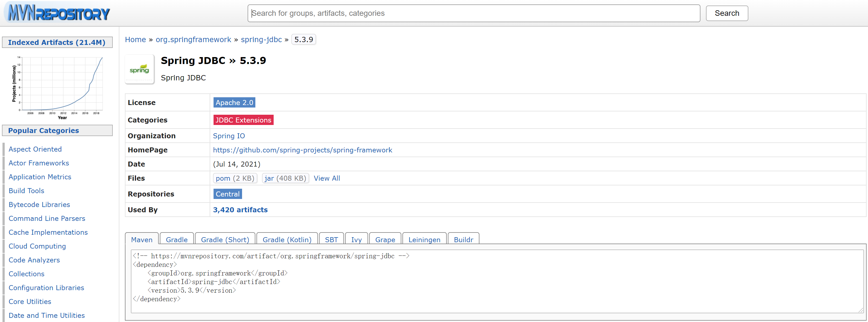Open Cloud Computing category
The height and width of the screenshot is (322, 868).
click(37, 246)
